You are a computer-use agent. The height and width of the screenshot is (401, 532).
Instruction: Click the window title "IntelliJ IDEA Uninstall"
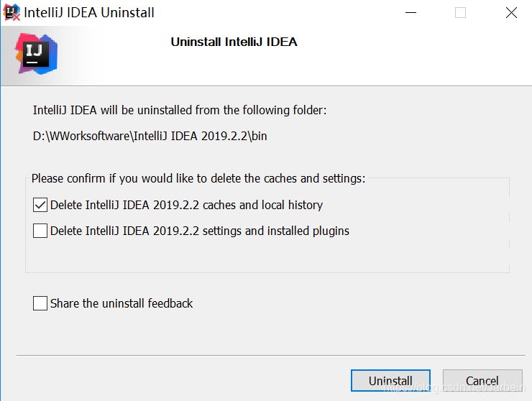pos(89,13)
